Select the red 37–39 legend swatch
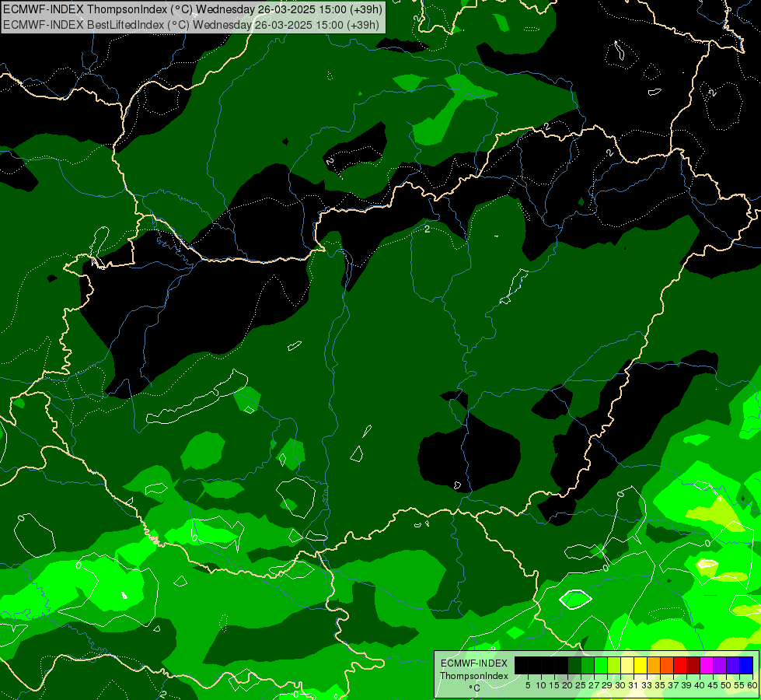Screen dimensions: 761x700 680,665
